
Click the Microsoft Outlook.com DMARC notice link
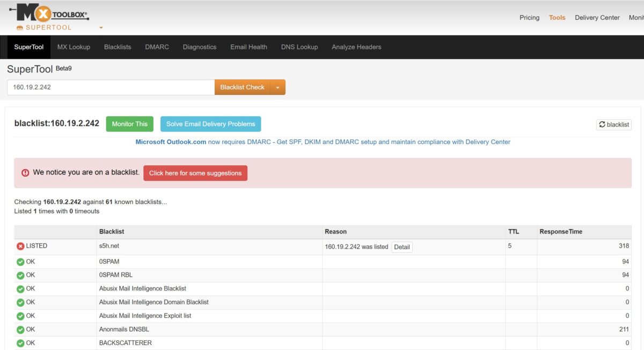[323, 142]
